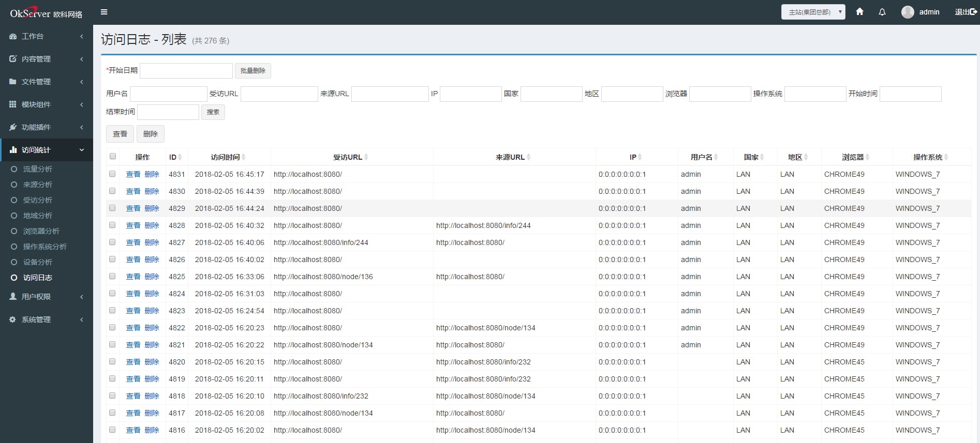The width and height of the screenshot is (980, 443).
Task: Check the row with ID 4829
Action: [112, 208]
